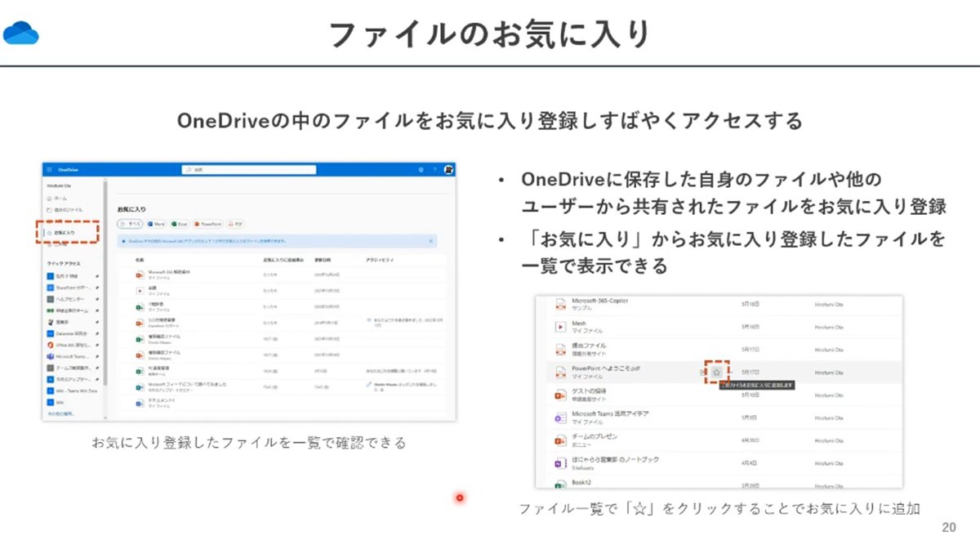Image resolution: width=980 pixels, height=545 pixels.
Task: Click the その他の場所 link in sidebar
Action: (x=60, y=414)
